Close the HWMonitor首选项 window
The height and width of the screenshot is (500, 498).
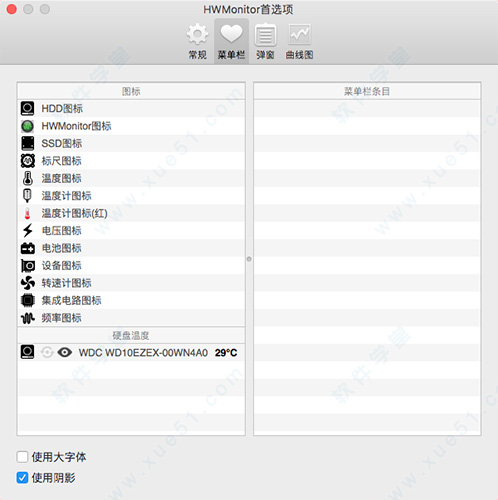[12, 9]
